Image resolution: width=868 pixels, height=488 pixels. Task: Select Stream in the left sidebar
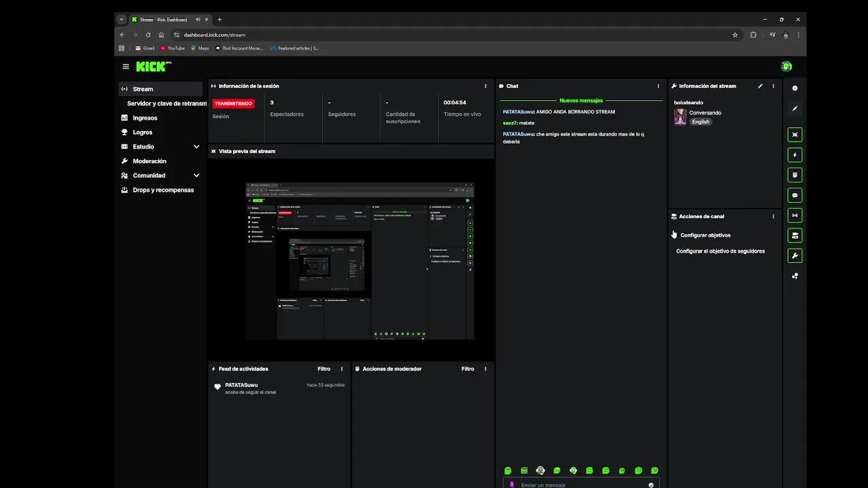(161, 89)
